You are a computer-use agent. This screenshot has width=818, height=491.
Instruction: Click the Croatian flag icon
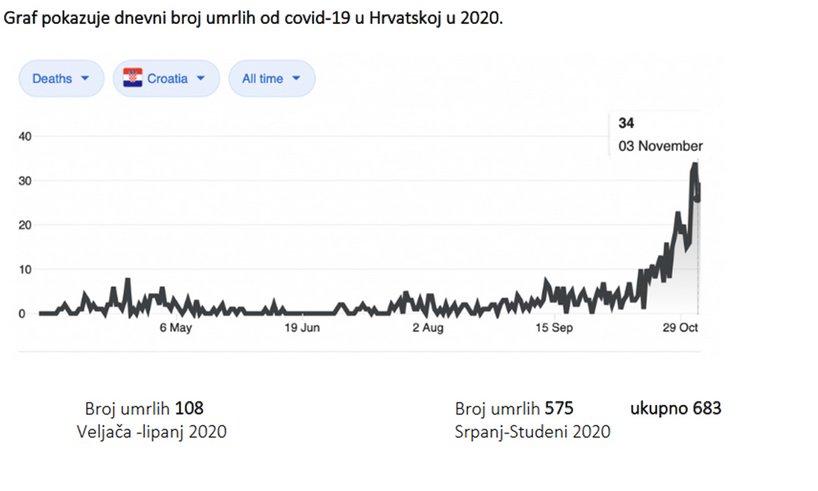[x=132, y=78]
